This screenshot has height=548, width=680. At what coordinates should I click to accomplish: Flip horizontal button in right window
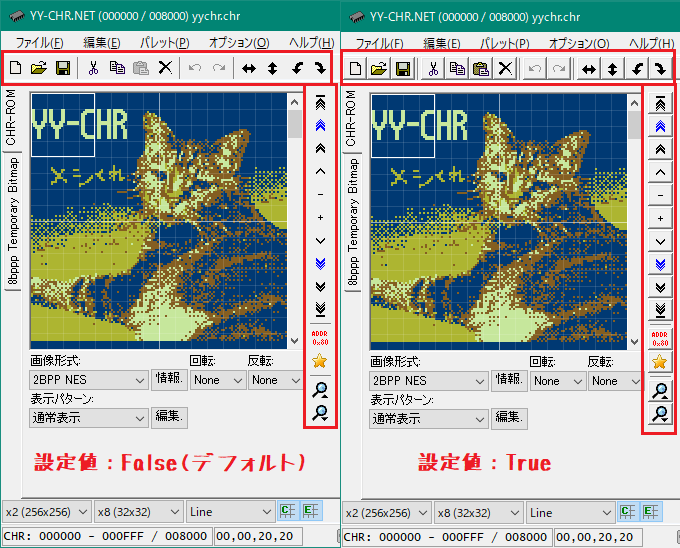(589, 69)
